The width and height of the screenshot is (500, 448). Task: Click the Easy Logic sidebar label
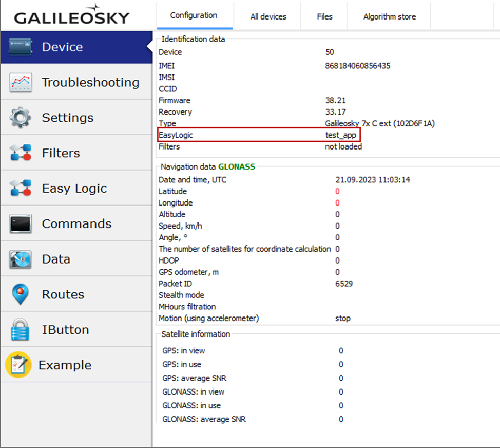[74, 189]
